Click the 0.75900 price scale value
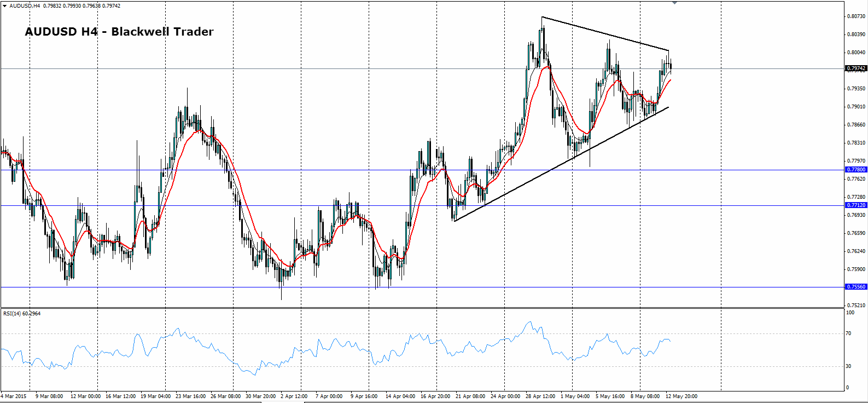 pyautogui.click(x=856, y=269)
